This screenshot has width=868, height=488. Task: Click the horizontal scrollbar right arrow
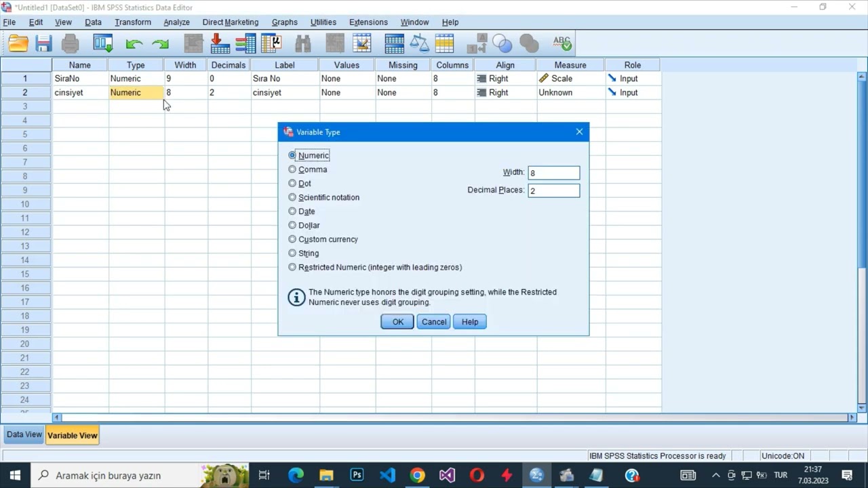pyautogui.click(x=852, y=418)
